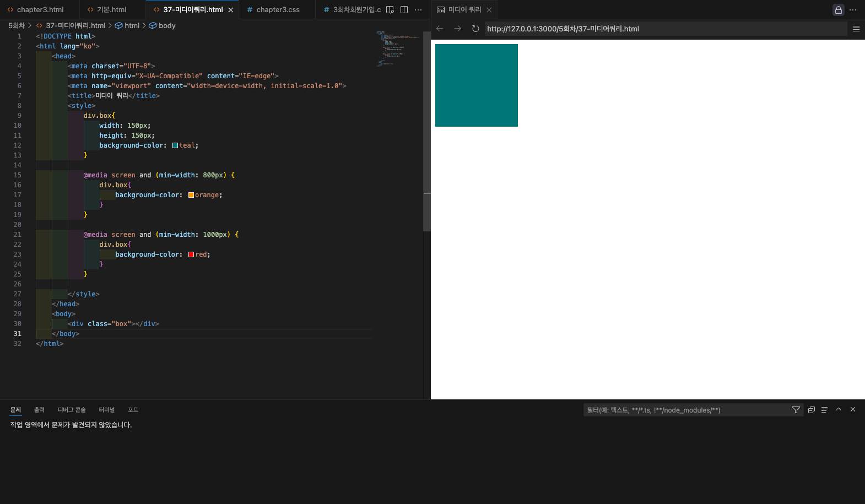Viewport: 865px width, 504px height.
Task: Click the orange color swatch in code
Action: tap(191, 195)
